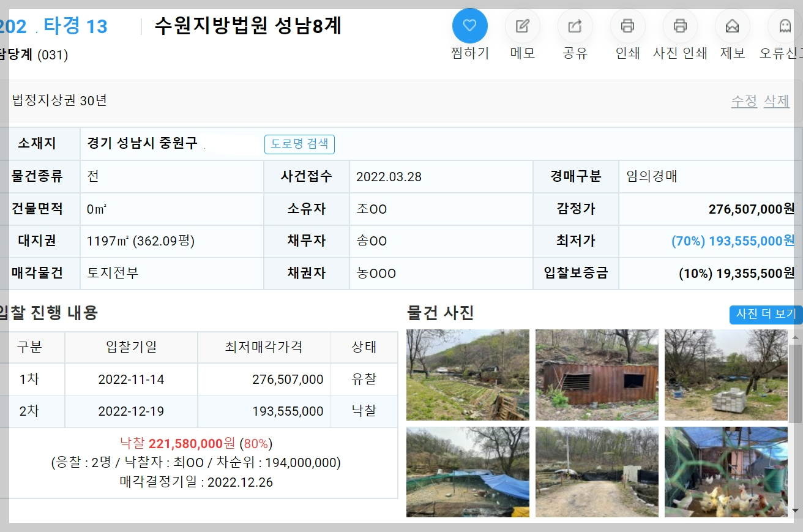Open the 메모 note icon

(522, 26)
